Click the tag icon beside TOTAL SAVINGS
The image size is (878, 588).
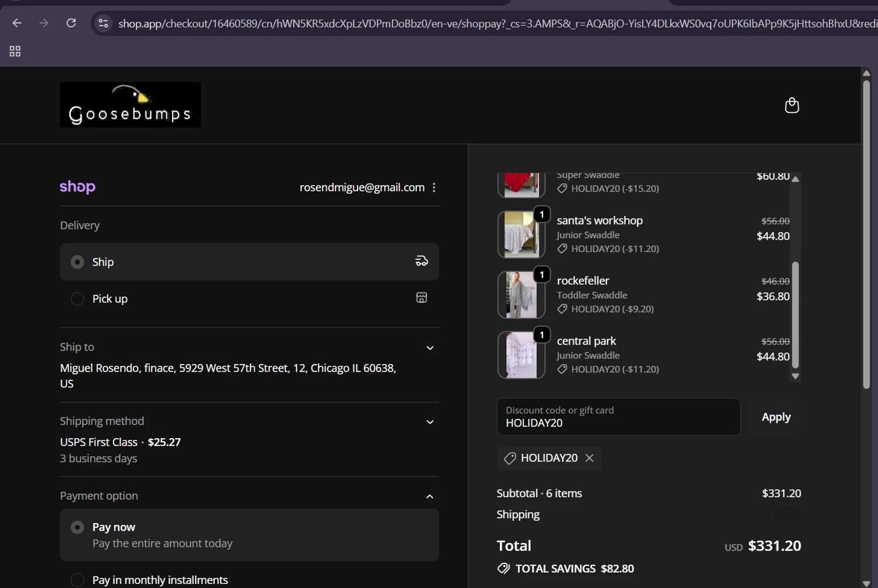pyautogui.click(x=503, y=568)
